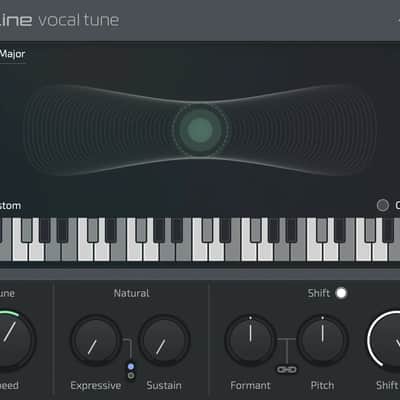Image resolution: width=400 pixels, height=400 pixels.
Task: Click the "Formant" label text
Action: 250,386
